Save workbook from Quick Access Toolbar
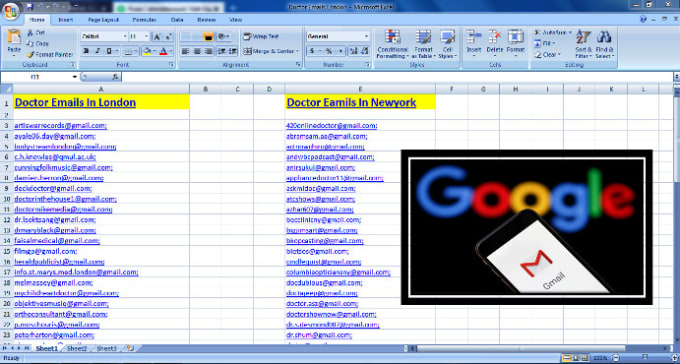This screenshot has height=364, width=680. (x=29, y=6)
